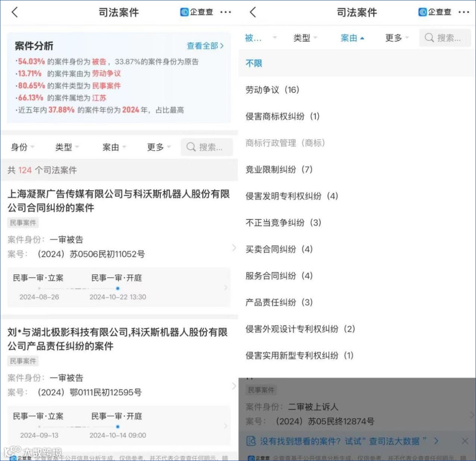Click 民事案件 tag on first case
The image size is (476, 461).
[23, 223]
